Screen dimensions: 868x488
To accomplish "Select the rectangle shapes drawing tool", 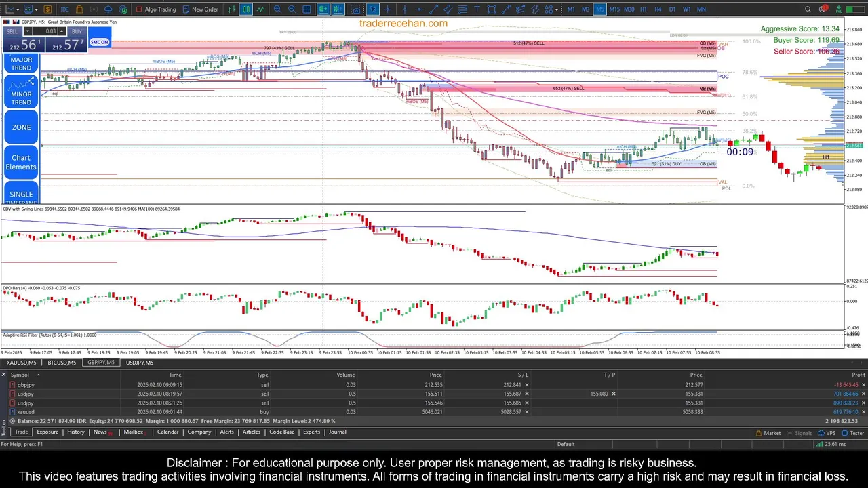I will [x=491, y=9].
